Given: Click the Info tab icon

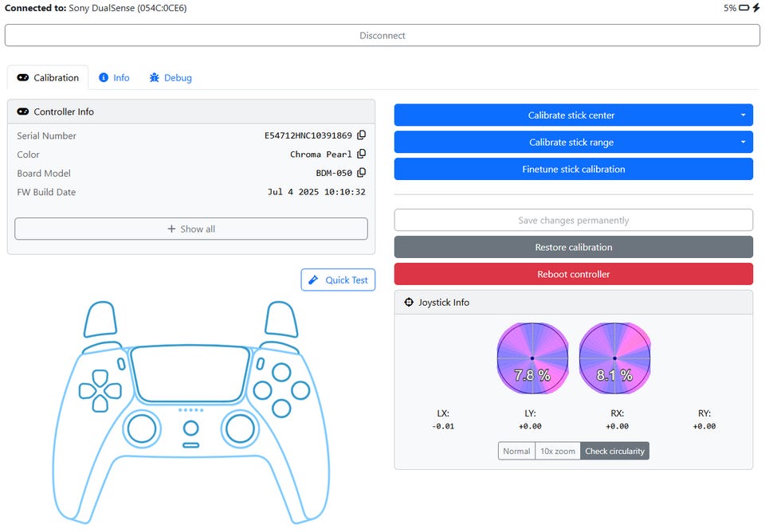Looking at the screenshot, I should tap(104, 77).
